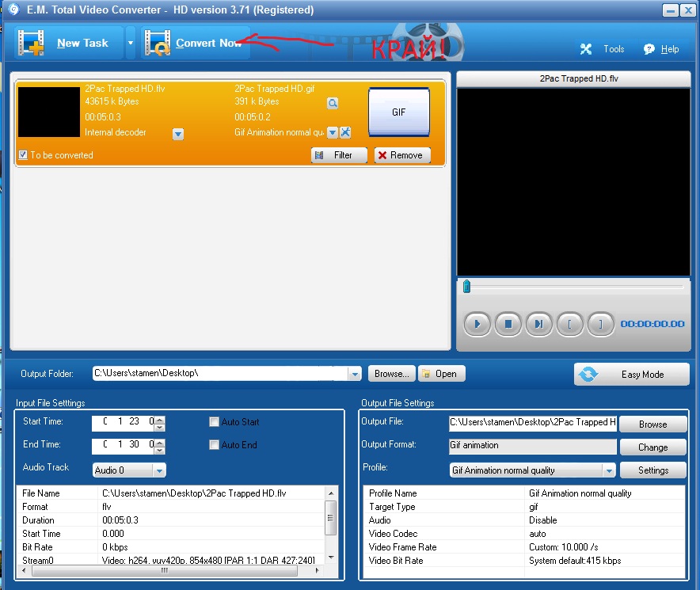Image resolution: width=700 pixels, height=590 pixels.
Task: Click the magnifier preview icon for output file
Action: (333, 103)
